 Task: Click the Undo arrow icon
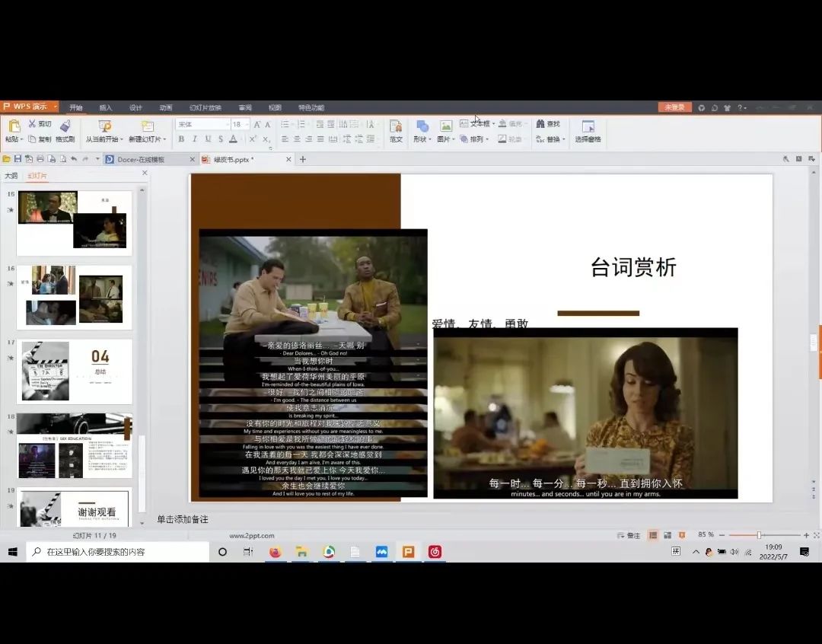pyautogui.click(x=74, y=159)
